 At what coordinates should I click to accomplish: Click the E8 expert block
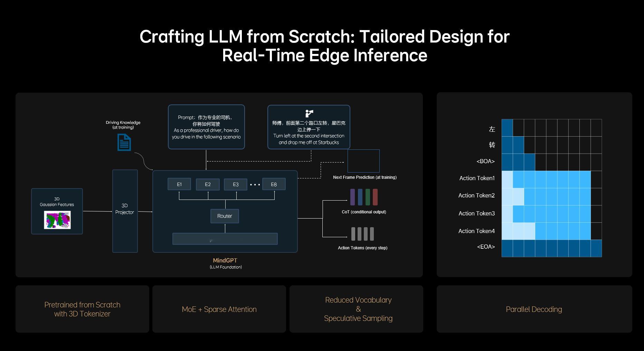(x=274, y=184)
